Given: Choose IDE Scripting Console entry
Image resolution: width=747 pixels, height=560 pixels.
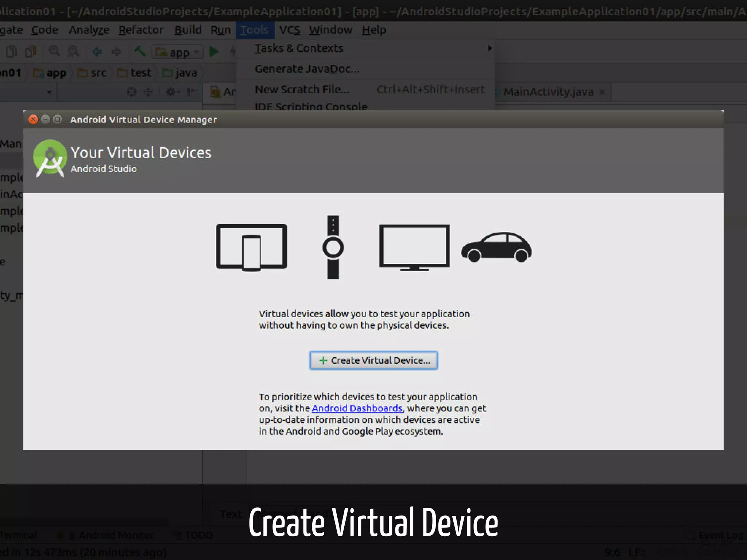Looking at the screenshot, I should pyautogui.click(x=365, y=106).
